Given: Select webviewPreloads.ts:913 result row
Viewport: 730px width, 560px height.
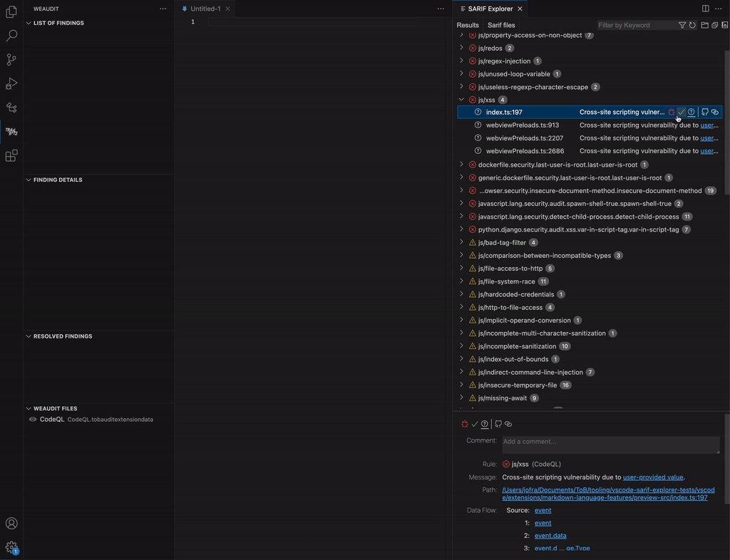Looking at the screenshot, I should click(590, 125).
